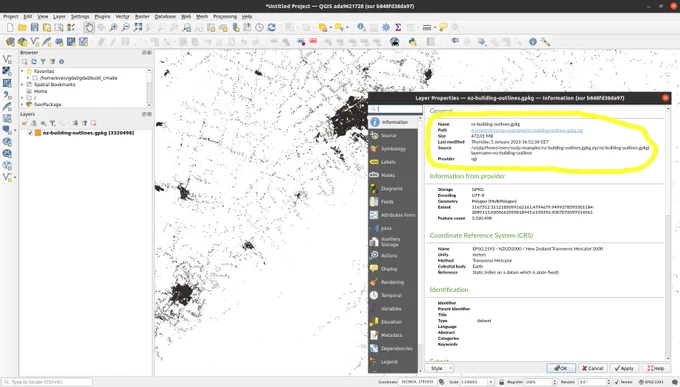Screen dimensions: 680x387
Task: Click the Identify Features tool icon
Action: point(361,27)
